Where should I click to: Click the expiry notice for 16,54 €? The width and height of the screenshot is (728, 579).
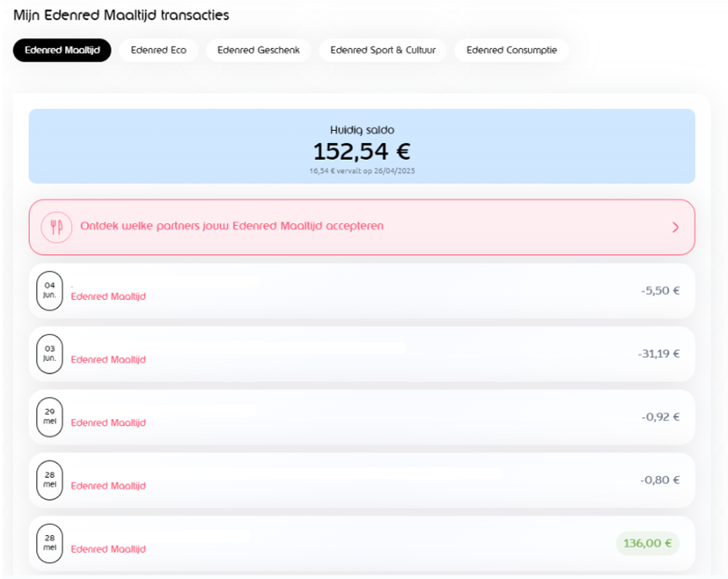tap(361, 171)
